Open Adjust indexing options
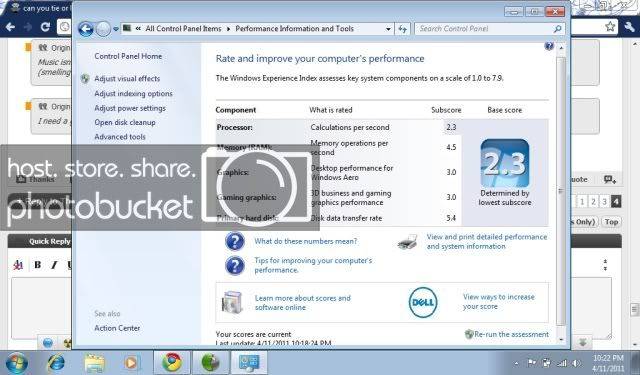Image resolution: width=640 pixels, height=375 pixels. point(133,93)
